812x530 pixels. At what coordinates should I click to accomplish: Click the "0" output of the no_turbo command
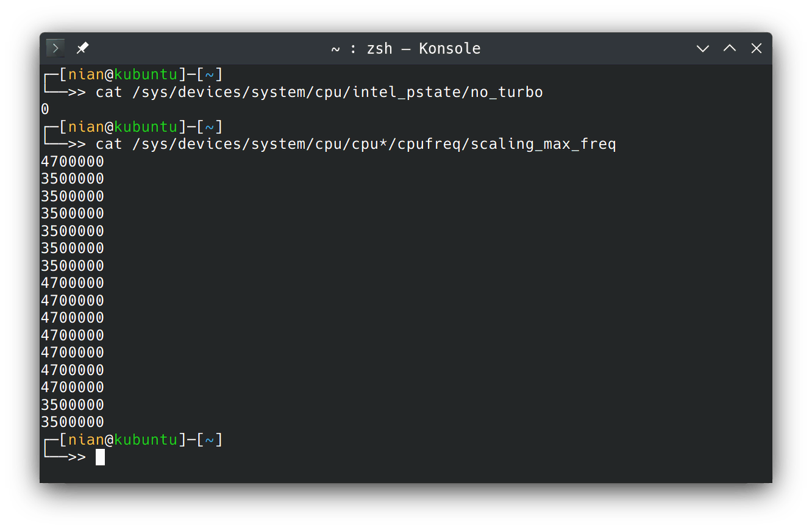[45, 110]
